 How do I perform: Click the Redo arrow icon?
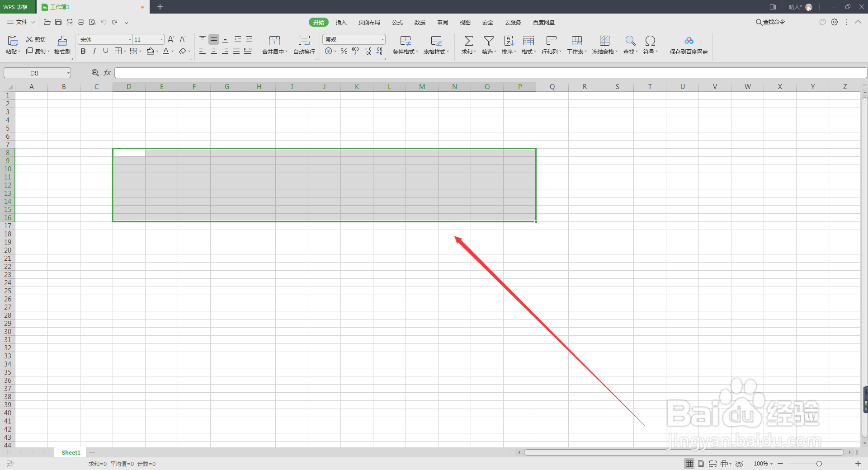click(115, 22)
